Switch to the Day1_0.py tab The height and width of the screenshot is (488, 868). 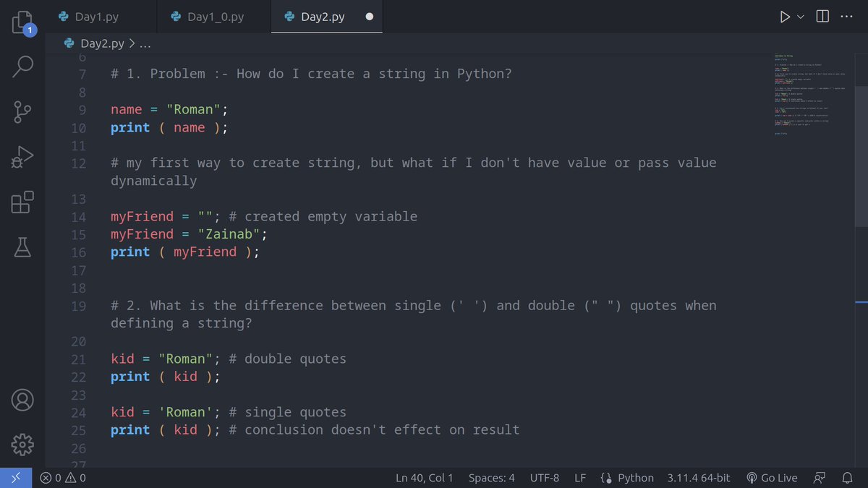(x=213, y=17)
